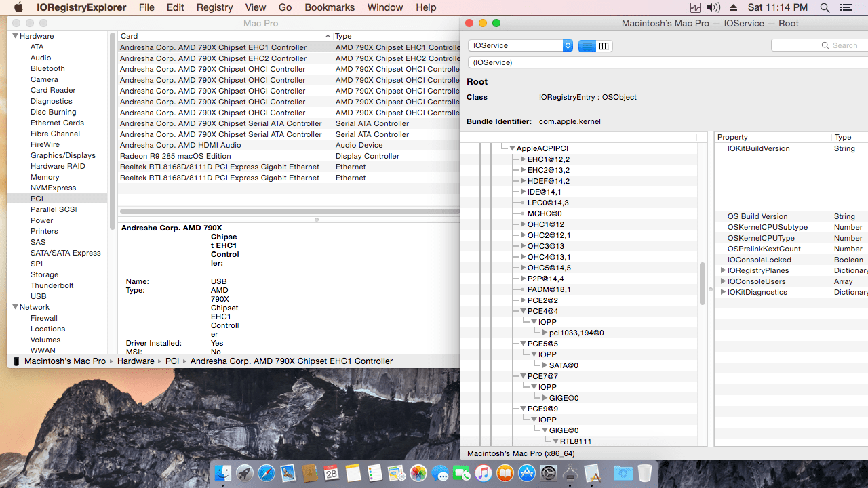This screenshot has height=488, width=868.
Task: Select the Andresha Corp. AMD HDMI Audio row
Action: 289,145
